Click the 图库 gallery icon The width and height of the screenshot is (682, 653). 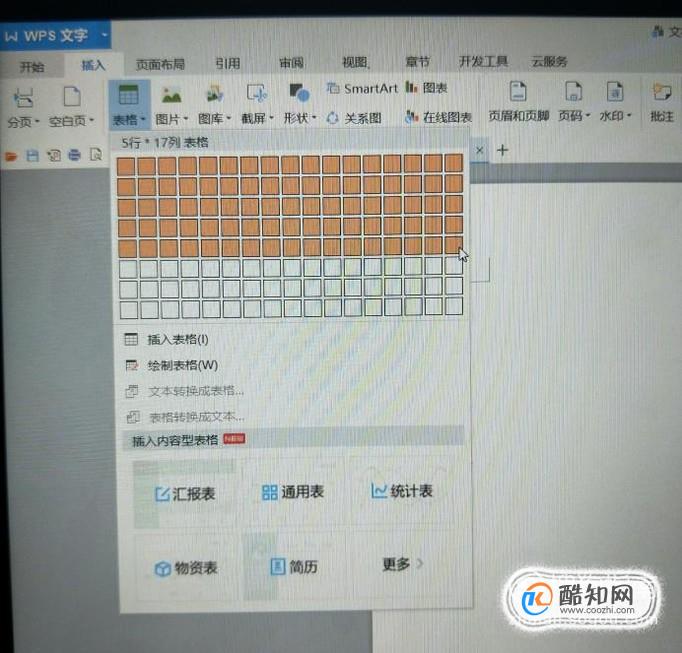pyautogui.click(x=214, y=94)
